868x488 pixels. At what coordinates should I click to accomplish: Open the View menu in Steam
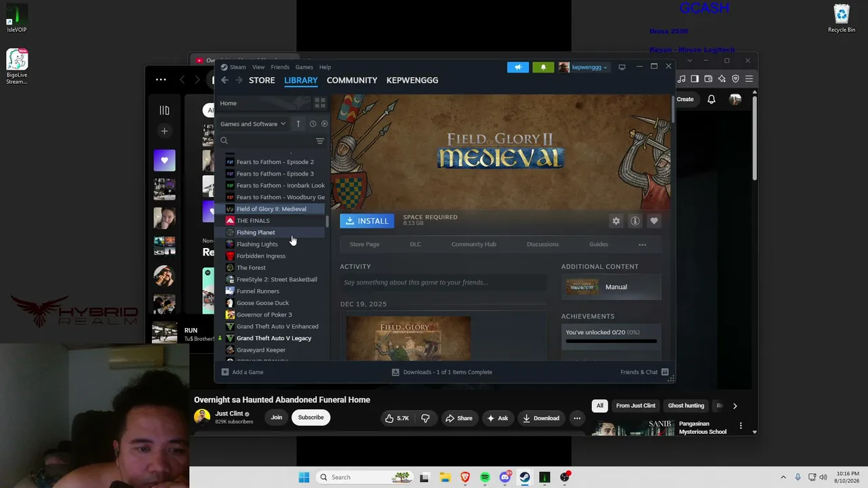point(258,67)
